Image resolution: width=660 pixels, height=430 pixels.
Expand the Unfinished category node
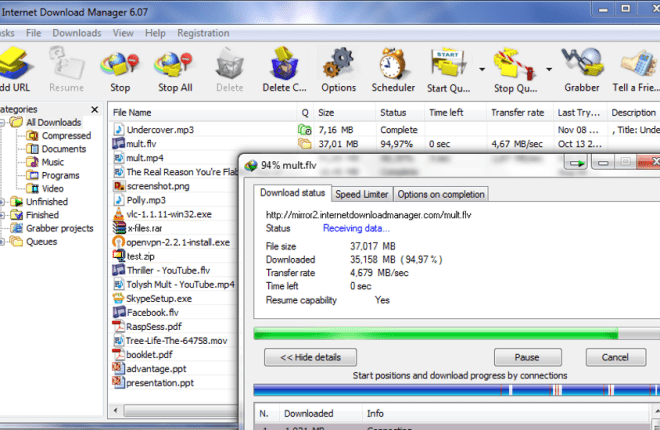[2, 202]
